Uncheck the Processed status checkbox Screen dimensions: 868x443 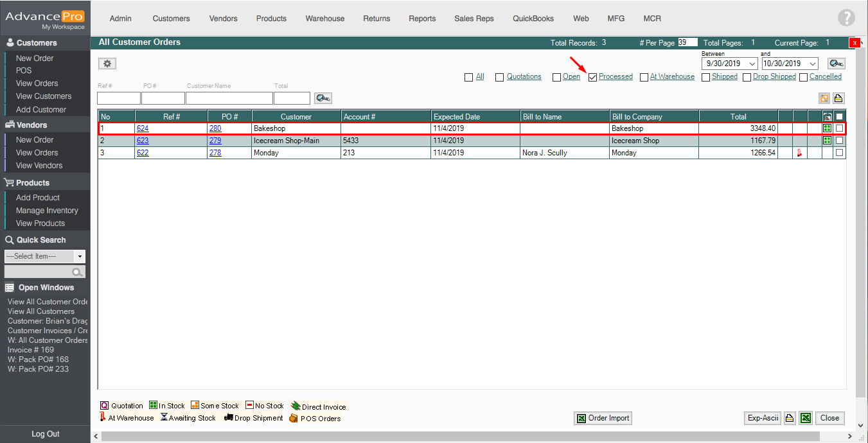593,77
